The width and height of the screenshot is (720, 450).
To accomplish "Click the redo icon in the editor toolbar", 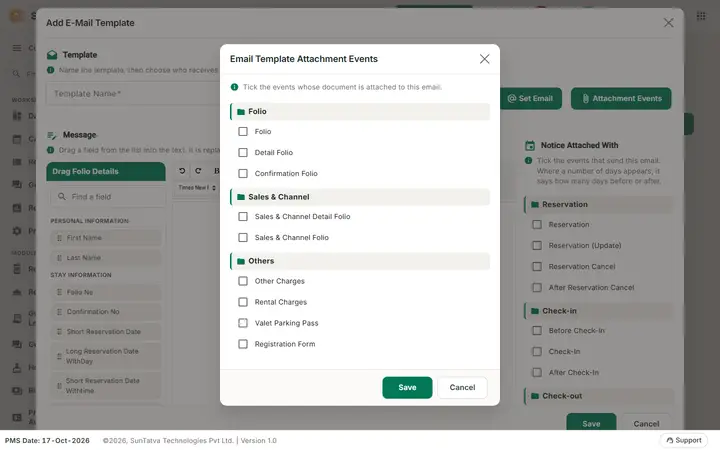I will click(198, 171).
